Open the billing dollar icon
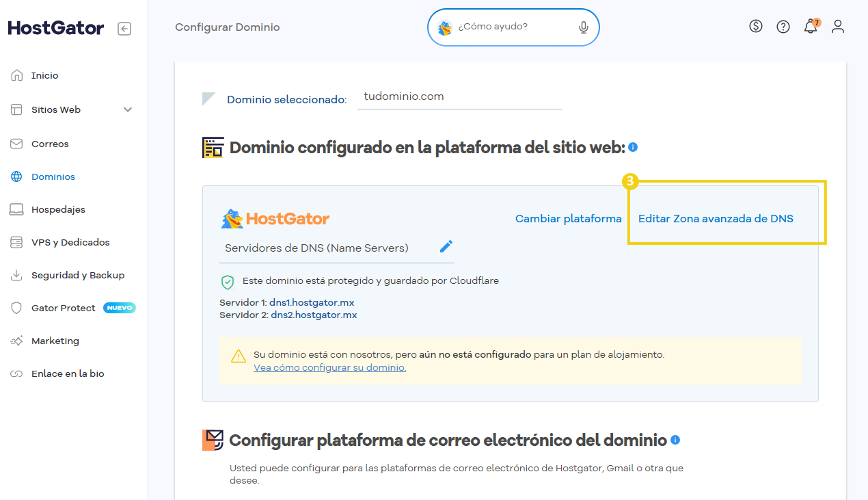Image resolution: width=868 pixels, height=500 pixels. [x=755, y=27]
